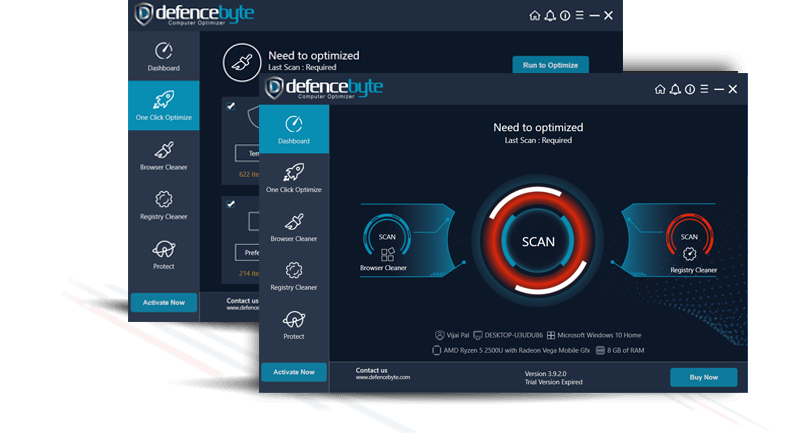Open info icon in front window title bar
Viewport: 800px width, 446px height.
click(x=690, y=89)
